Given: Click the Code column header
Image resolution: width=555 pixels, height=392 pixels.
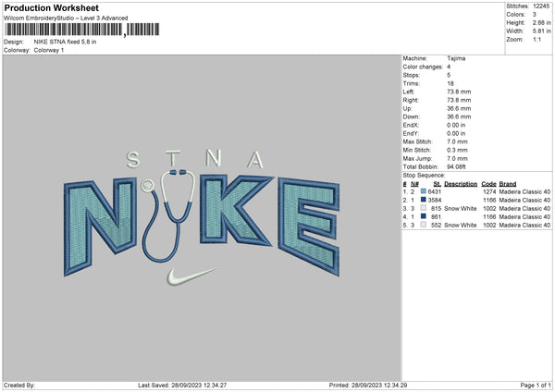Looking at the screenshot, I should 489,183.
